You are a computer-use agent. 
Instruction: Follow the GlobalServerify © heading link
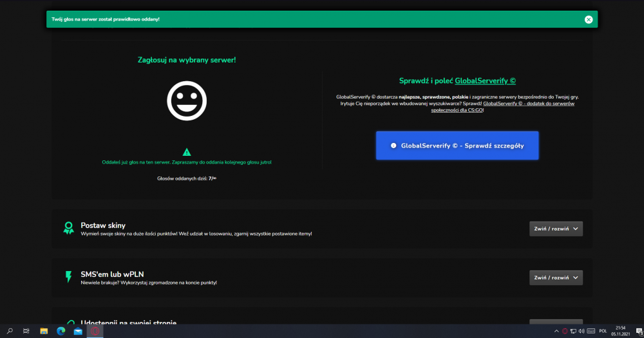pyautogui.click(x=485, y=81)
